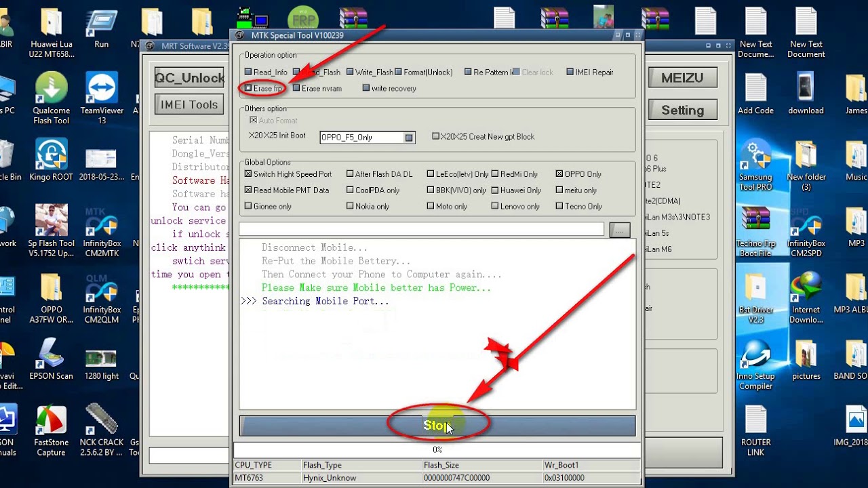
Task: Tick the Format(Unlock) checkbox
Action: coord(399,72)
